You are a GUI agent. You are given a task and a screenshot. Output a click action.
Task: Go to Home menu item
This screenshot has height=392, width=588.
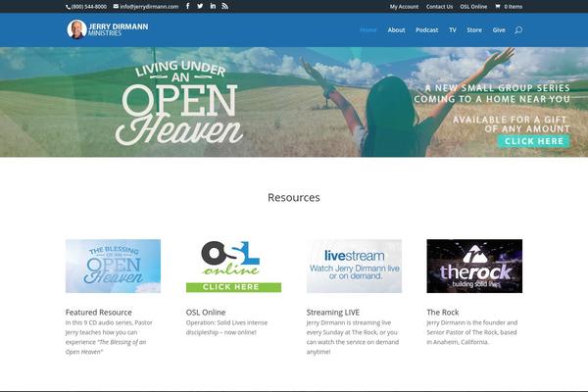click(367, 30)
